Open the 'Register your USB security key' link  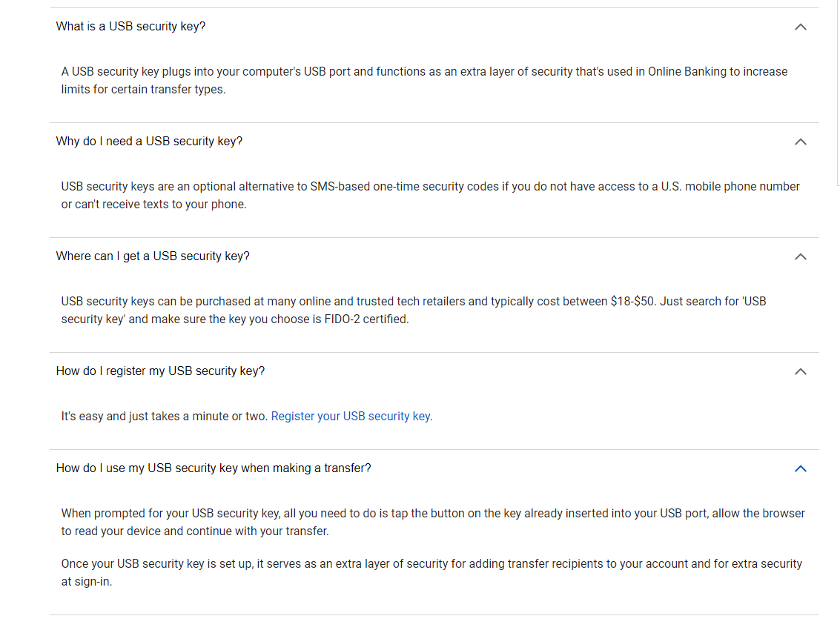click(351, 416)
